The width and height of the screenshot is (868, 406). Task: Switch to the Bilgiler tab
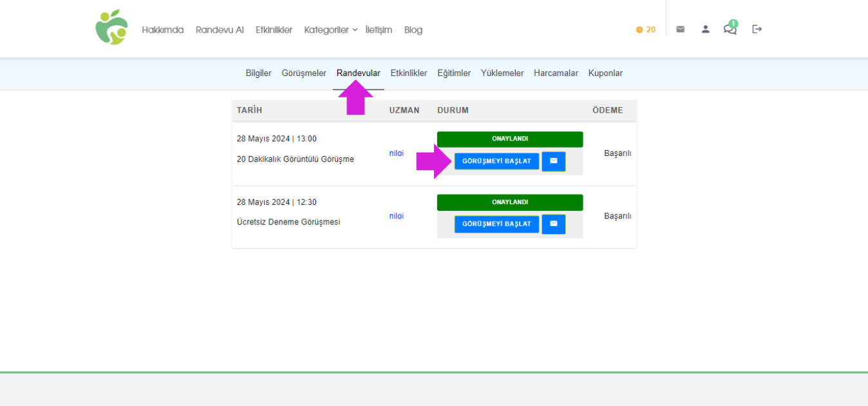click(x=258, y=73)
